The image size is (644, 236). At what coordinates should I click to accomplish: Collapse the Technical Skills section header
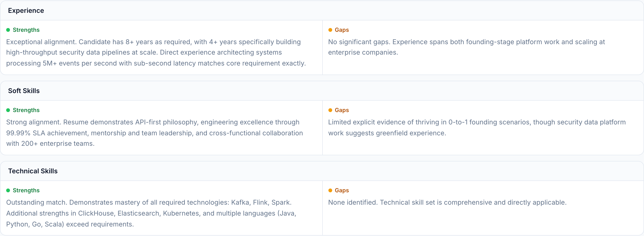[x=33, y=171]
